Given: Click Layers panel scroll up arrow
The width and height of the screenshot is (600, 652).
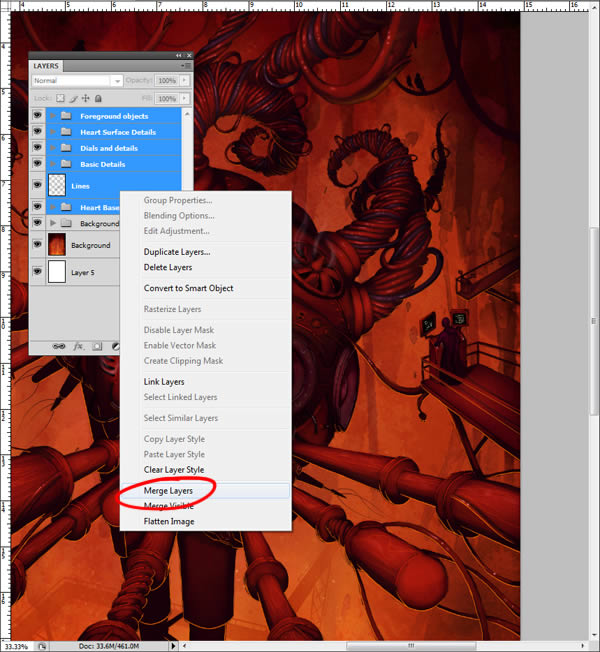Looking at the screenshot, I should click(187, 114).
